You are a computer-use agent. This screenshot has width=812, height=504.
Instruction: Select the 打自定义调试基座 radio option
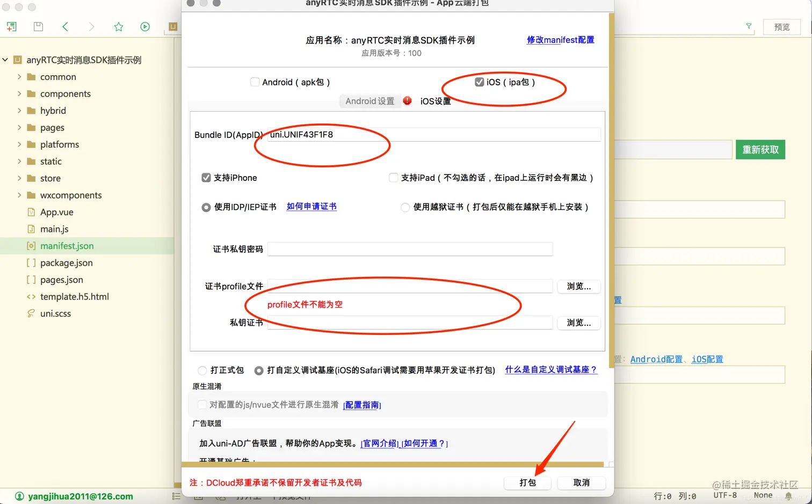pyautogui.click(x=259, y=370)
